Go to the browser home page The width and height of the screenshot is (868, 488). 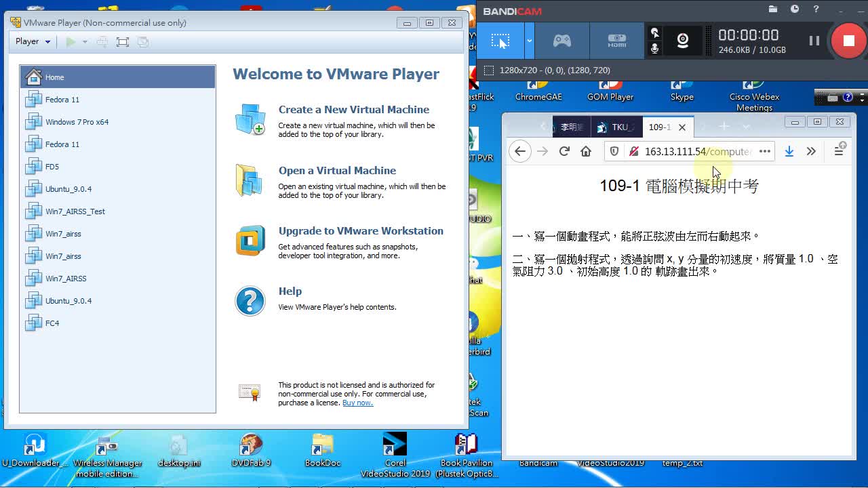click(x=586, y=151)
